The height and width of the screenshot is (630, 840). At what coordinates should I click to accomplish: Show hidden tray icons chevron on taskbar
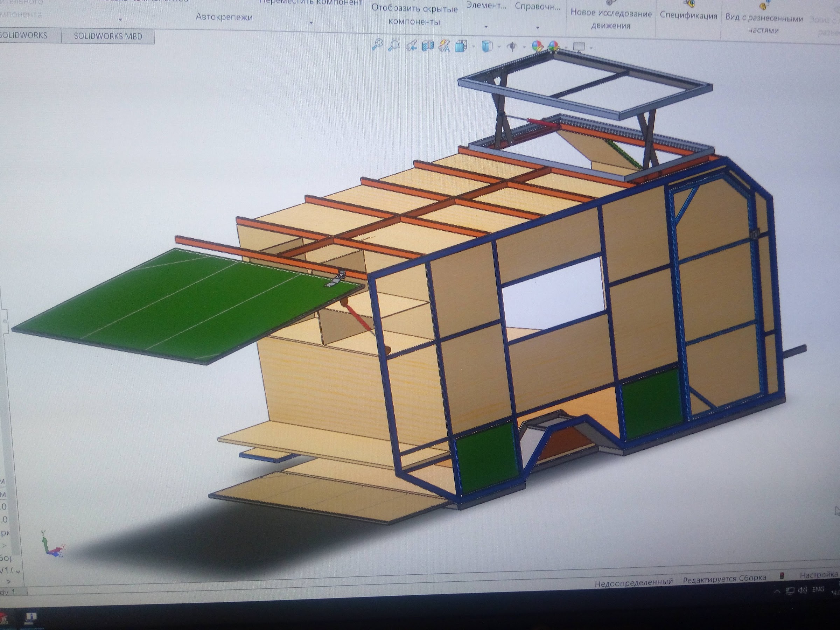pyautogui.click(x=777, y=591)
